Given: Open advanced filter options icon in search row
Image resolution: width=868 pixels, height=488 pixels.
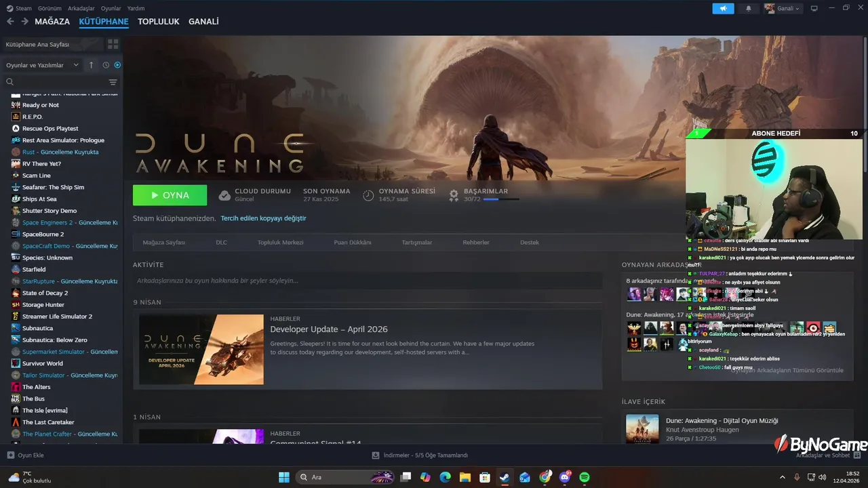Looking at the screenshot, I should [113, 82].
